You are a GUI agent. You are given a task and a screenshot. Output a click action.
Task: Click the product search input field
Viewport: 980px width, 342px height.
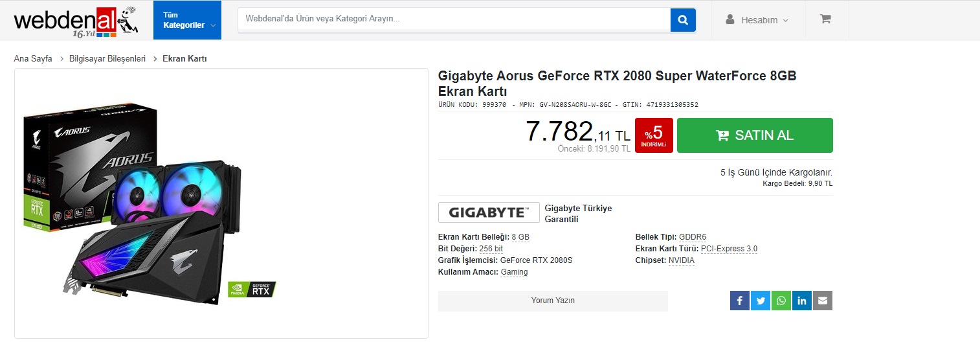coord(454,20)
